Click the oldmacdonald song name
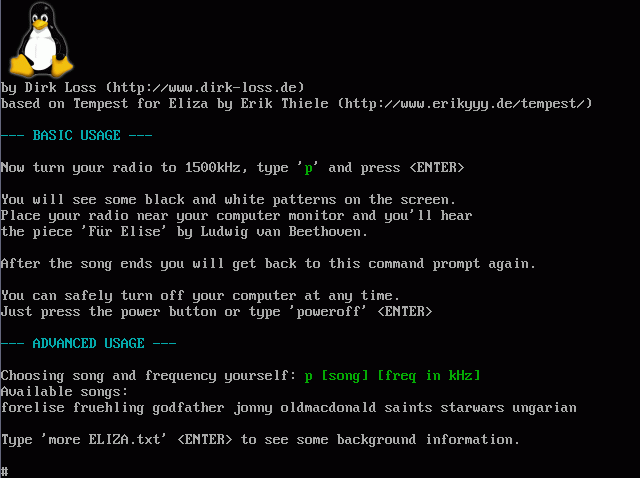Image resolution: width=640 pixels, height=478 pixels. pos(328,407)
